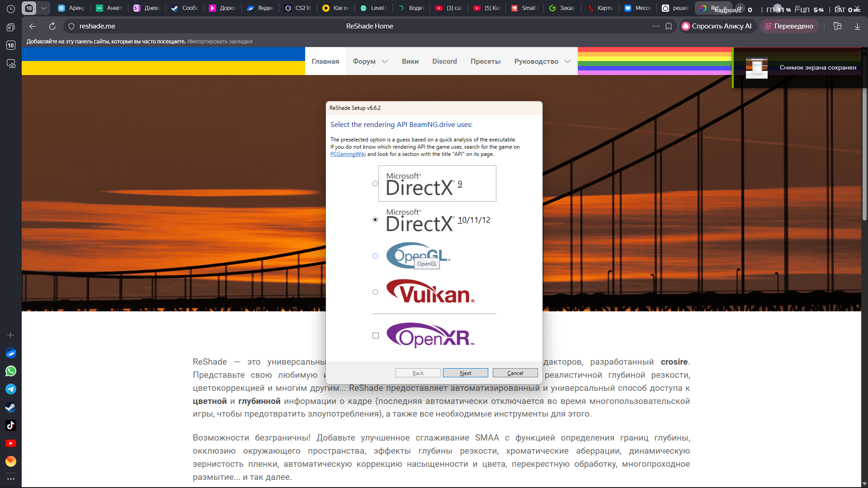Image resolution: width=868 pixels, height=488 pixels.
Task: Click the tab counter badge showing 18
Action: click(x=29, y=8)
